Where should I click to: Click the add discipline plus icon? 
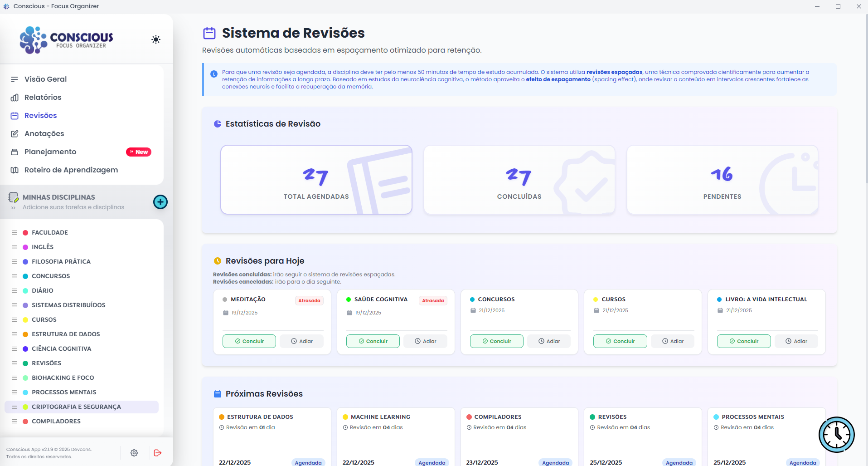(x=160, y=201)
